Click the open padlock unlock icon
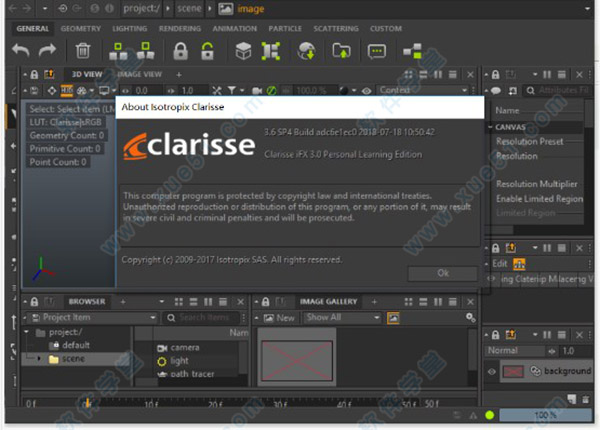 tap(207, 50)
